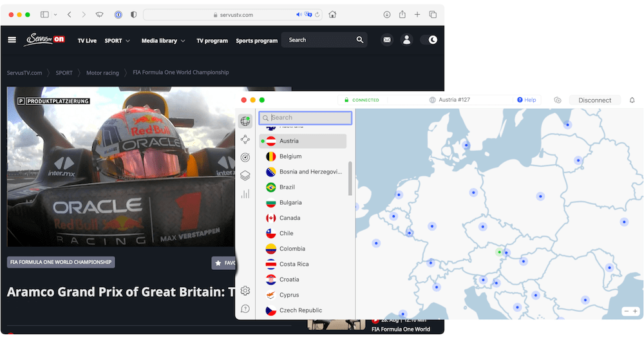Expand the Media library dropdown
The height and width of the screenshot is (342, 644).
click(164, 41)
